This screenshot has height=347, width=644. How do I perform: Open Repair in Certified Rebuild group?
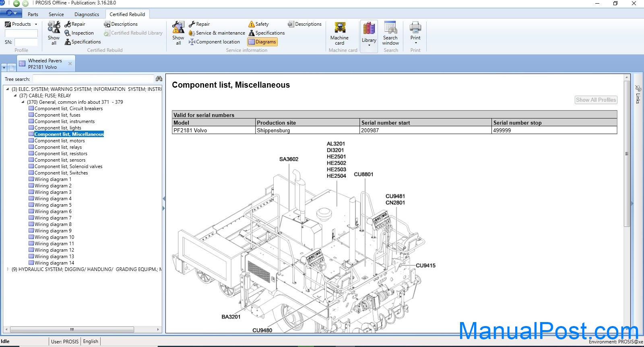pos(75,24)
